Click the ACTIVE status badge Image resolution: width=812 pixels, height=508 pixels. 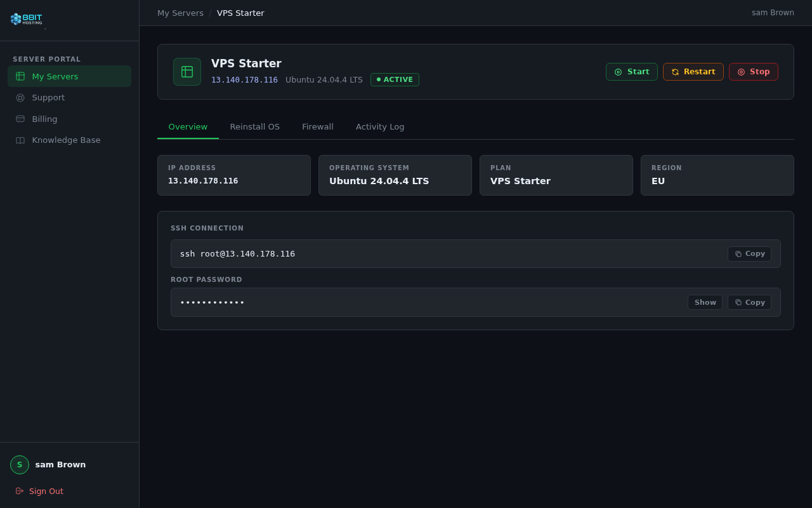tap(395, 79)
